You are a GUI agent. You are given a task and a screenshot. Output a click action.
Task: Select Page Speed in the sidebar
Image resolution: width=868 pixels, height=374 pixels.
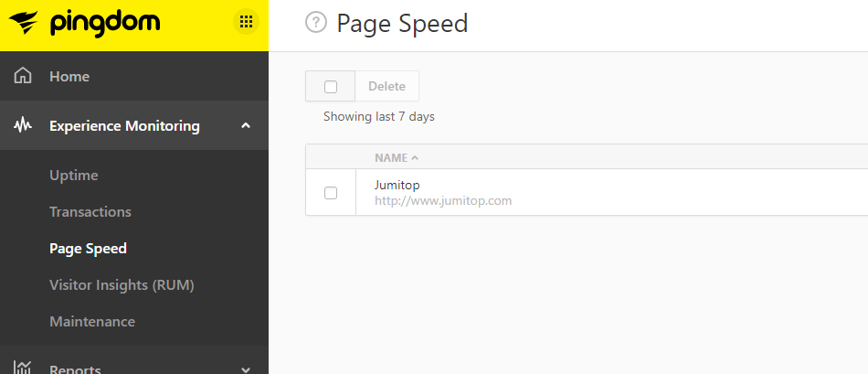click(88, 248)
